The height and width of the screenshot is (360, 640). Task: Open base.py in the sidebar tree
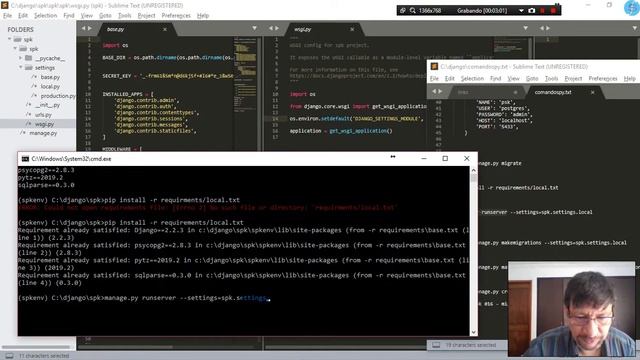click(x=50, y=77)
